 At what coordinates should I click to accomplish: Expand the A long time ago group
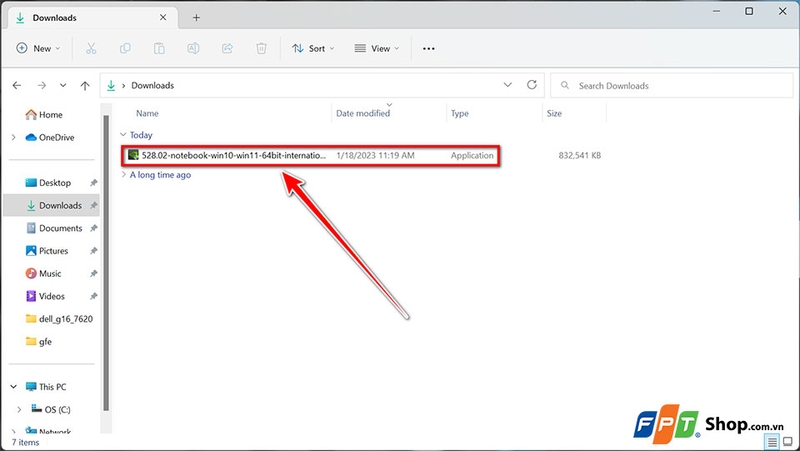click(x=123, y=174)
